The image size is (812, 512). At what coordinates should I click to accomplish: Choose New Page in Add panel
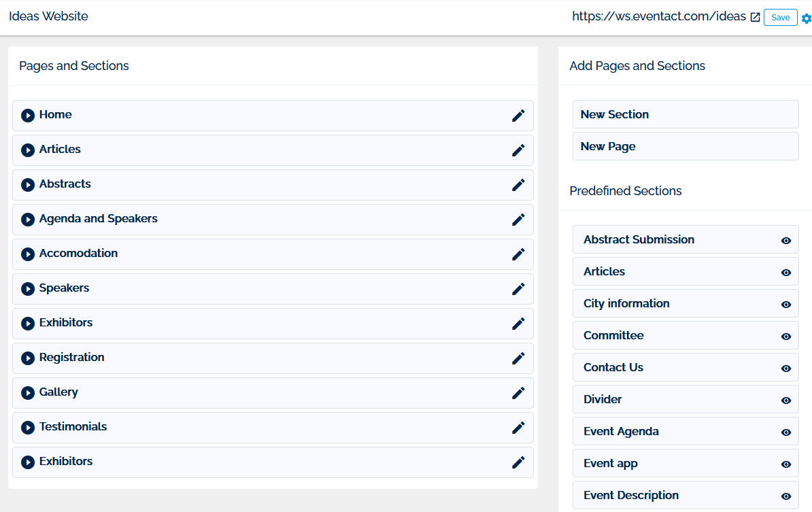[x=685, y=146]
